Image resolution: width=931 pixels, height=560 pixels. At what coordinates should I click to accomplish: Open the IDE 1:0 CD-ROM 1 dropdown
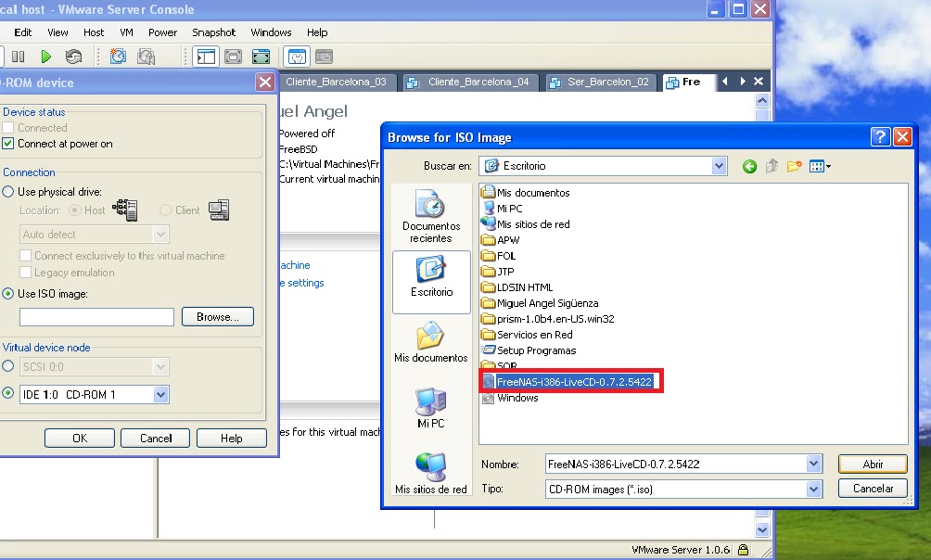point(160,395)
